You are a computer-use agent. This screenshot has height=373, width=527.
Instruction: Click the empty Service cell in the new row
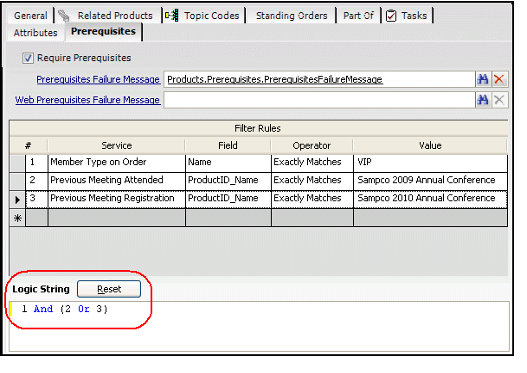coord(117,217)
